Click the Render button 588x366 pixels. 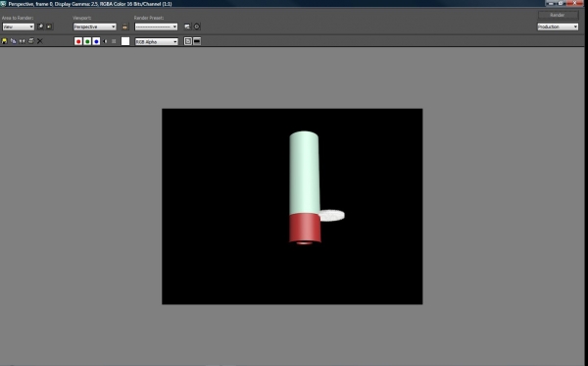(x=558, y=15)
